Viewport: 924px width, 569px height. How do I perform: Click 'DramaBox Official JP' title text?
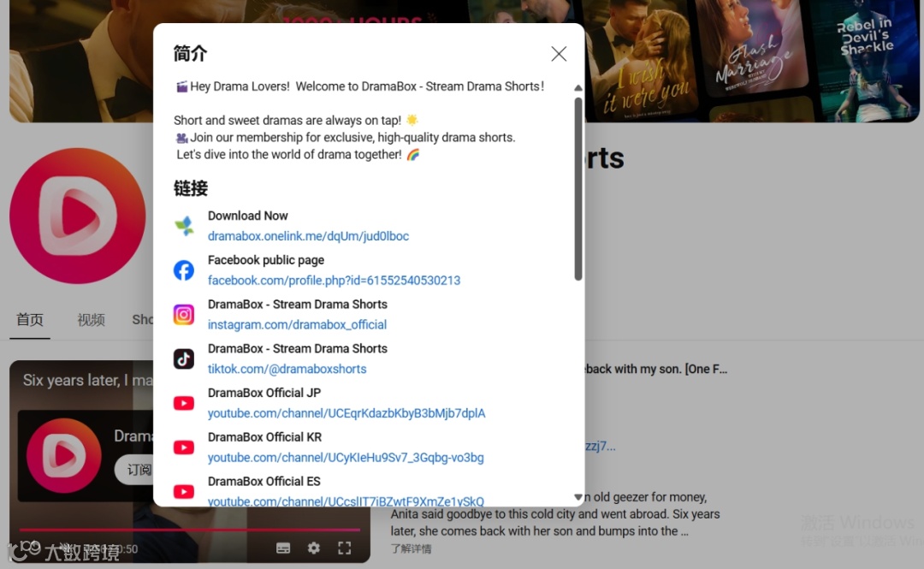(264, 393)
